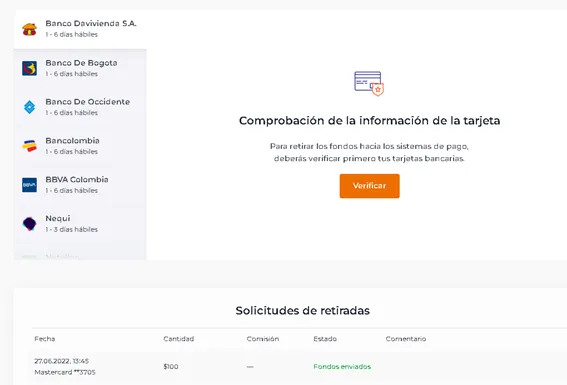Click the Mastercard **3705 entry
Screen dimensions: 567x385
[65, 372]
